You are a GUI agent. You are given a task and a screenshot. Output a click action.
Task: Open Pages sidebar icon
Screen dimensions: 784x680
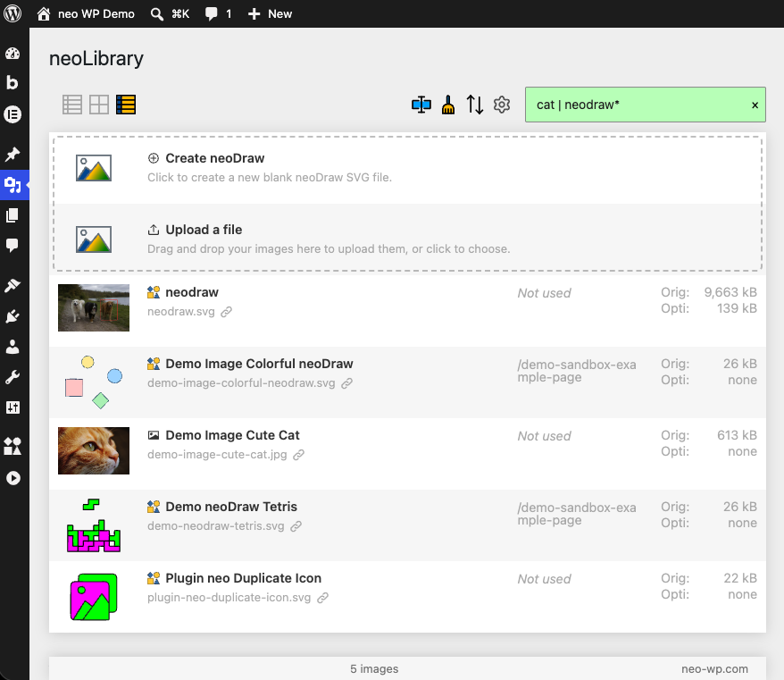click(13, 215)
